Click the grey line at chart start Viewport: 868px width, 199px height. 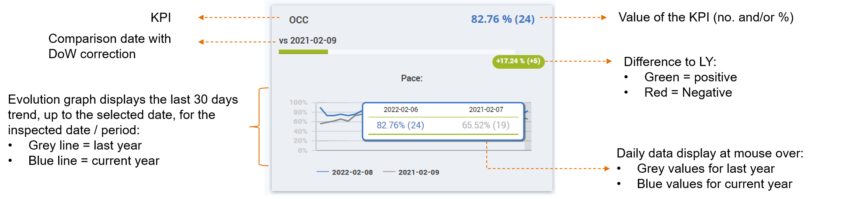(322, 123)
